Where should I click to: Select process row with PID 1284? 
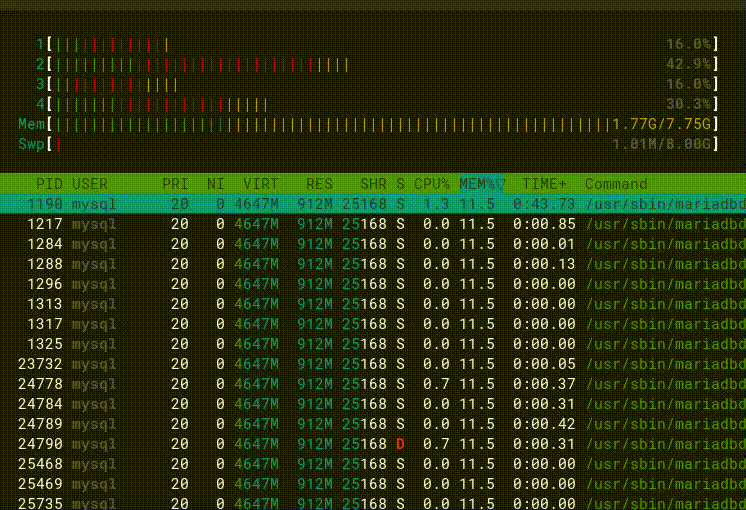click(373, 244)
